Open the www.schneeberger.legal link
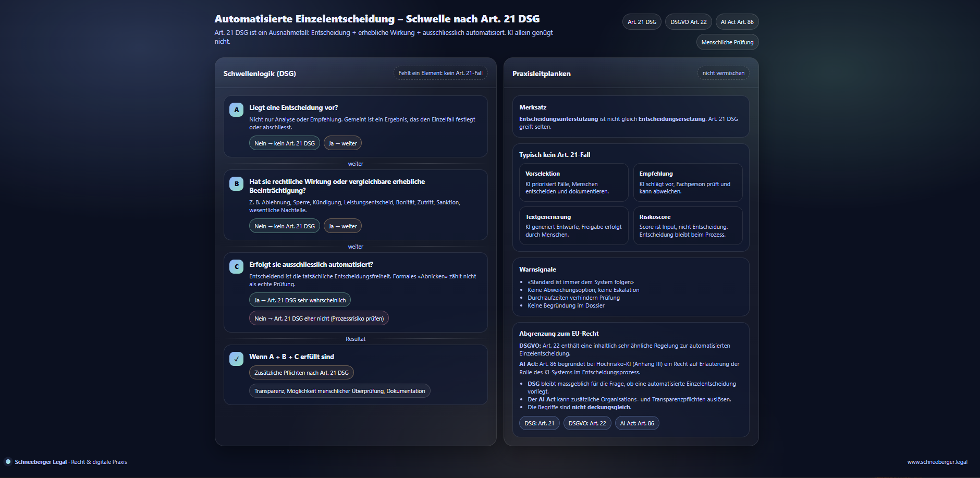This screenshot has height=478, width=980. click(x=937, y=462)
